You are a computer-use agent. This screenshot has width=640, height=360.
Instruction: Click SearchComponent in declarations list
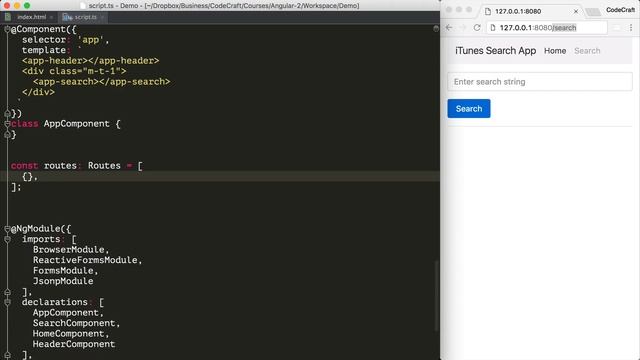(x=74, y=323)
